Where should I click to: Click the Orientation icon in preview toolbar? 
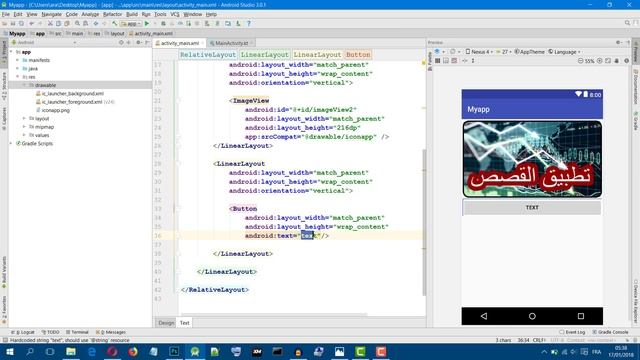pyautogui.click(x=453, y=52)
